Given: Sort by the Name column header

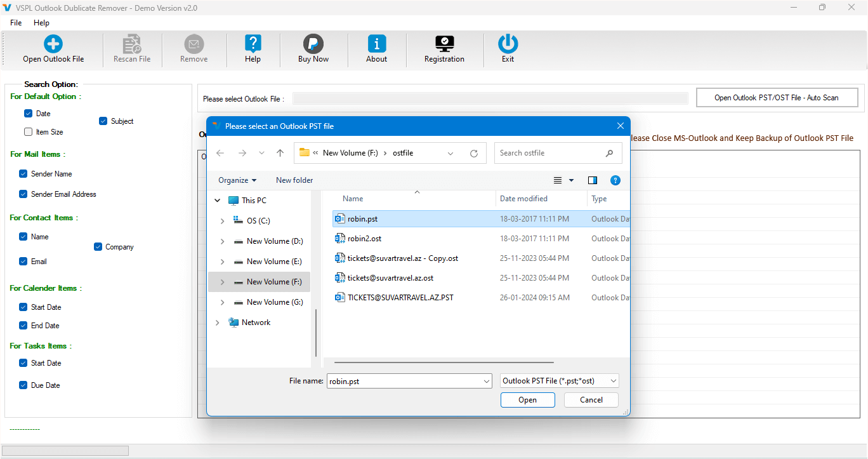Looking at the screenshot, I should (x=353, y=199).
